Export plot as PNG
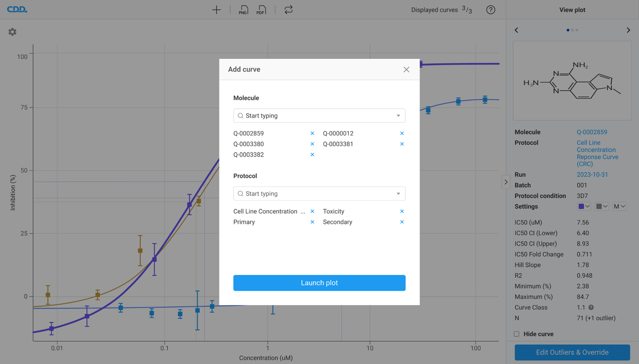The image size is (639, 364). pos(243,10)
